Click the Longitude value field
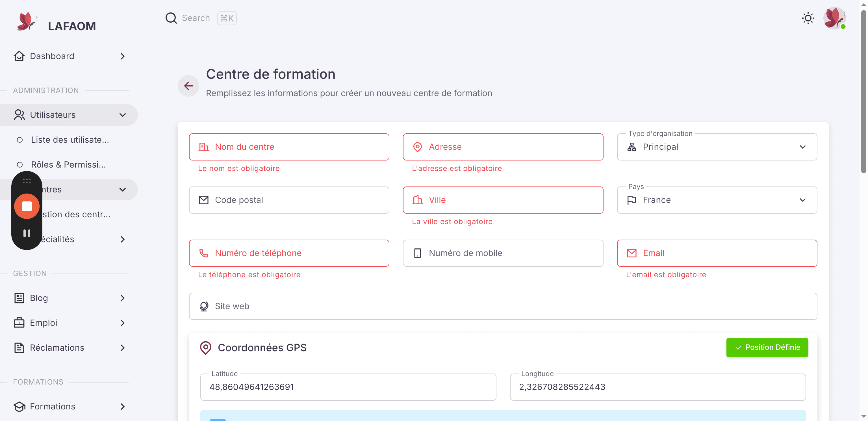This screenshot has height=421, width=868. coord(658,387)
